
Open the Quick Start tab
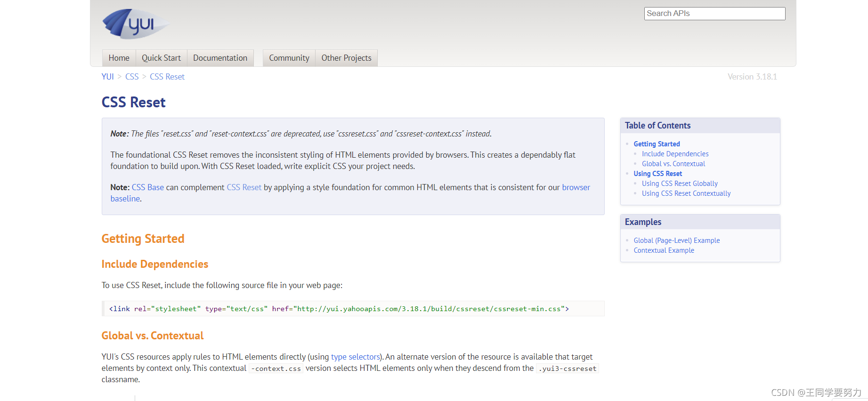(161, 58)
